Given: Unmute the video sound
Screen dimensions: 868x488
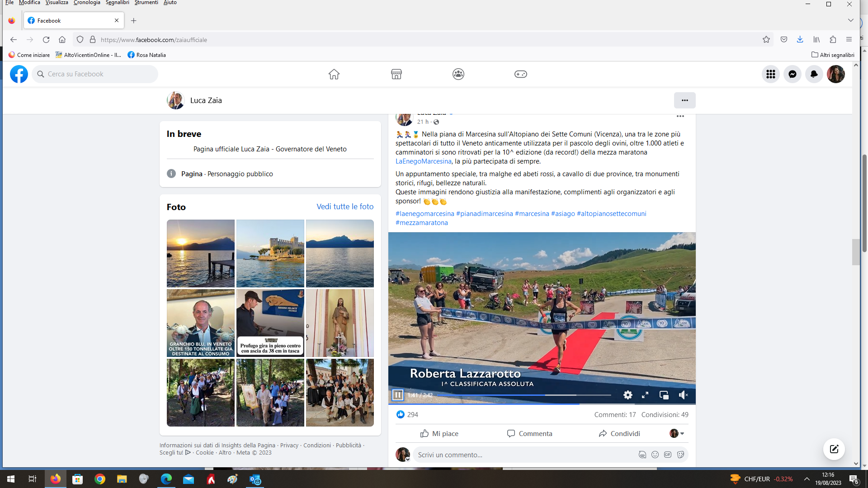Looking at the screenshot, I should (x=683, y=395).
